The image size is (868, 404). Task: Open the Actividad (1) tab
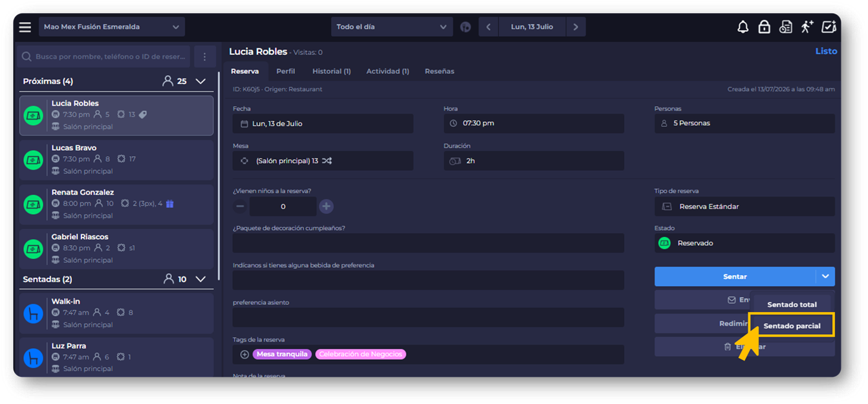[x=388, y=71]
